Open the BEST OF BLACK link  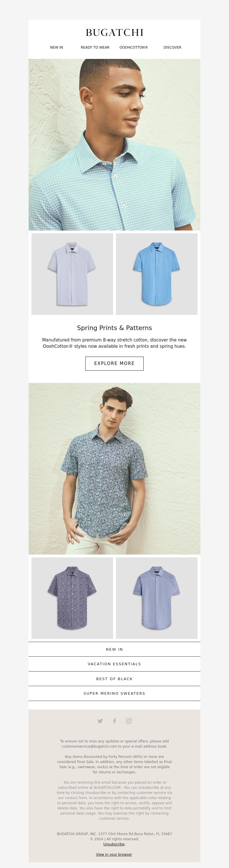114,679
